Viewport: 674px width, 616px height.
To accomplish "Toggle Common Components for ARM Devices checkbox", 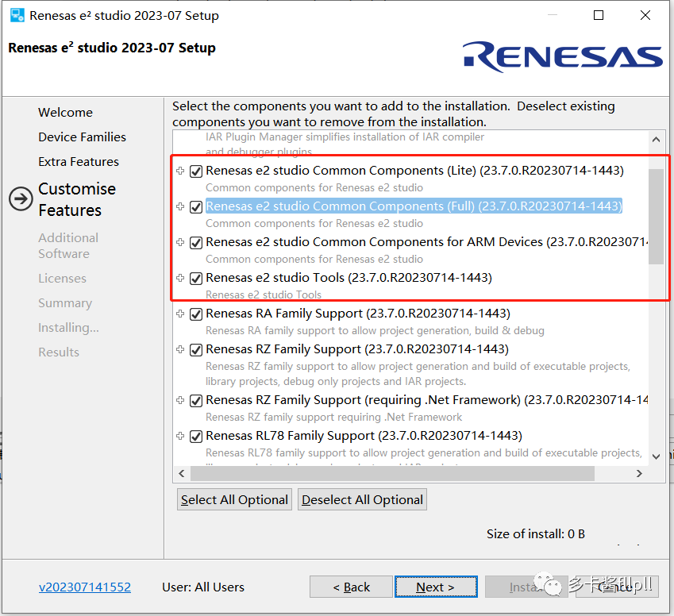I will tap(196, 242).
